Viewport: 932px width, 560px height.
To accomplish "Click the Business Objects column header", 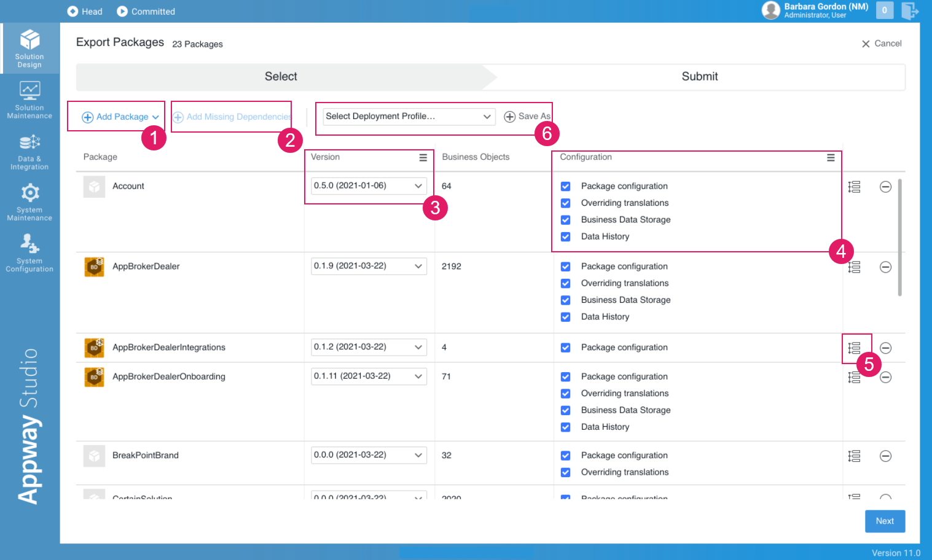I will point(476,157).
